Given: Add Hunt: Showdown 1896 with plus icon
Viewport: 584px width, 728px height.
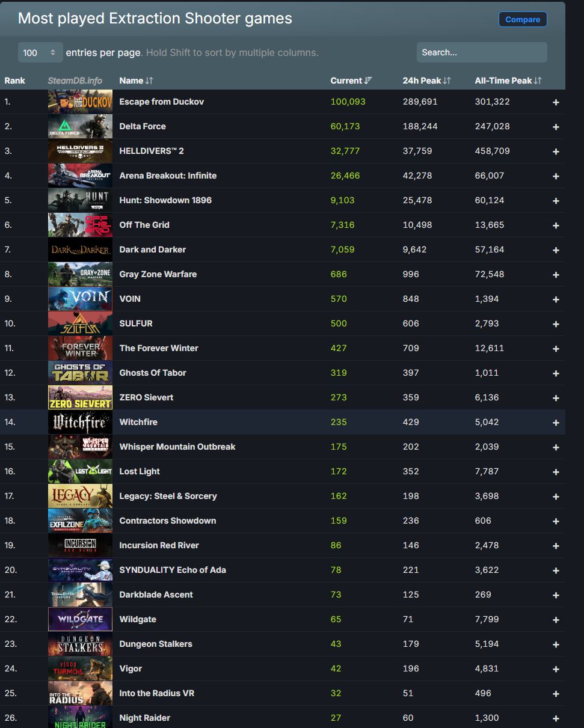Looking at the screenshot, I should click(556, 201).
